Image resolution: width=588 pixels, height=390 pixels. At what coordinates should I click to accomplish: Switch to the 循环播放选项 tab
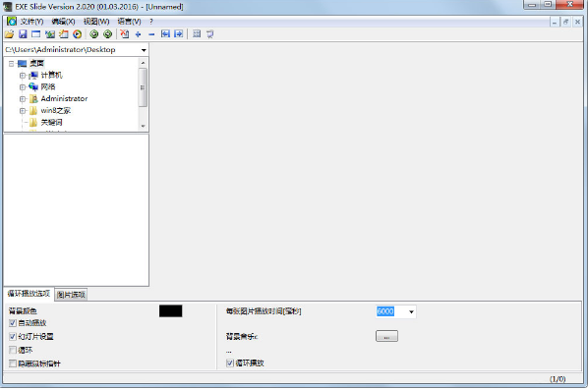point(29,294)
